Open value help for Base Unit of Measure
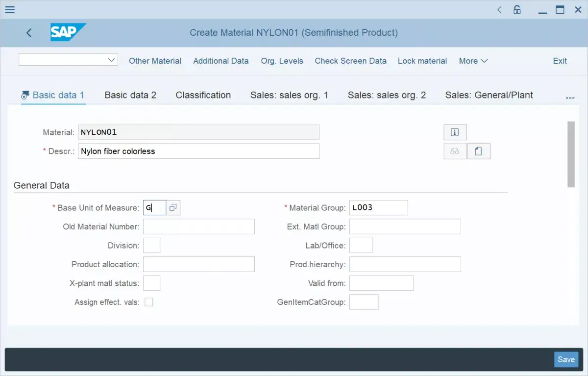588x376 pixels. [x=173, y=208]
